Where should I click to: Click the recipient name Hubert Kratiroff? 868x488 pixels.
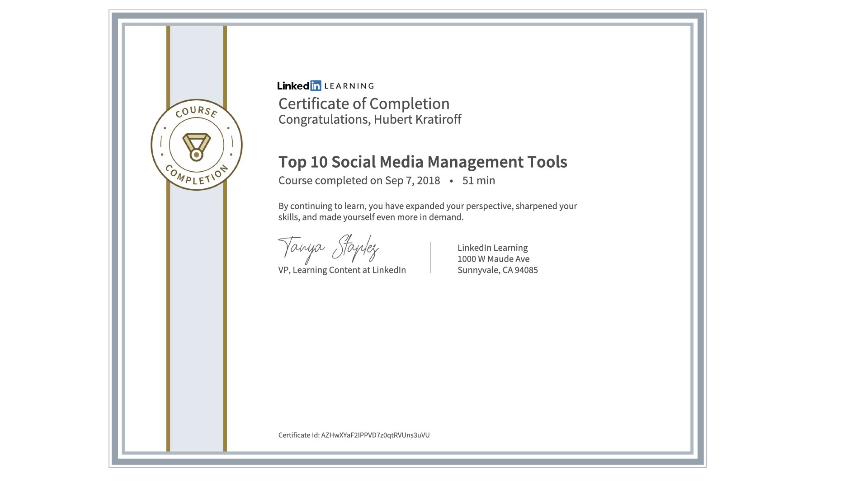tap(417, 119)
